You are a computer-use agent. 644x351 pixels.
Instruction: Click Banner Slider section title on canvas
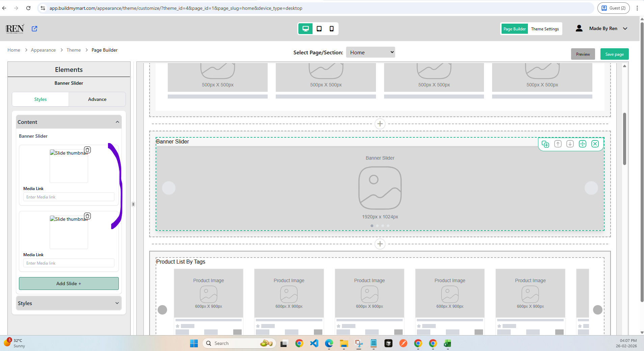172,141
